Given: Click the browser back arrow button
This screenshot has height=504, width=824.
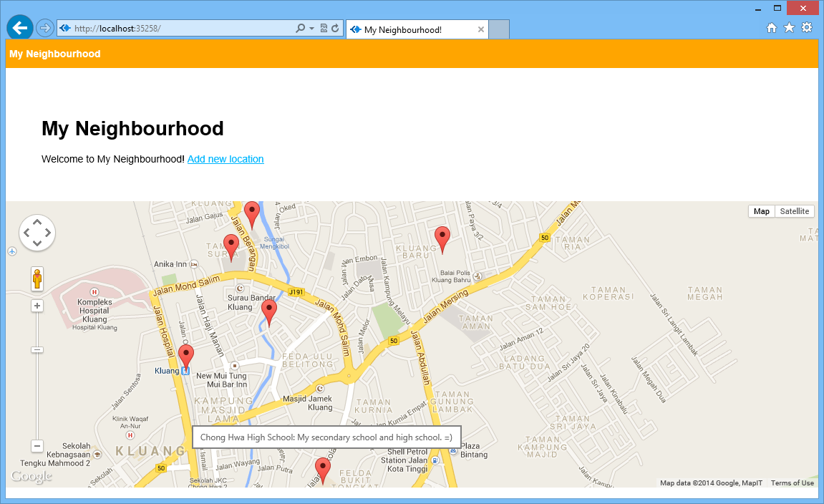Looking at the screenshot, I should tap(20, 28).
